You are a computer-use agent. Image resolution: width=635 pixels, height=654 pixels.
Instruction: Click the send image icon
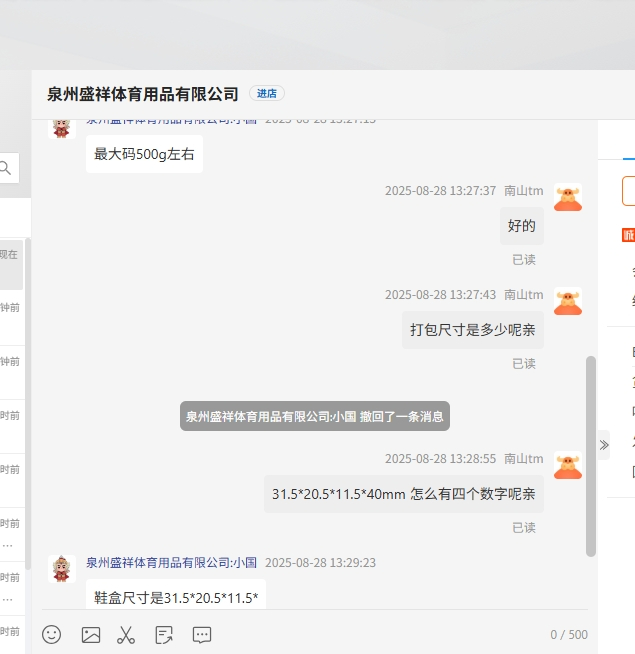91,634
